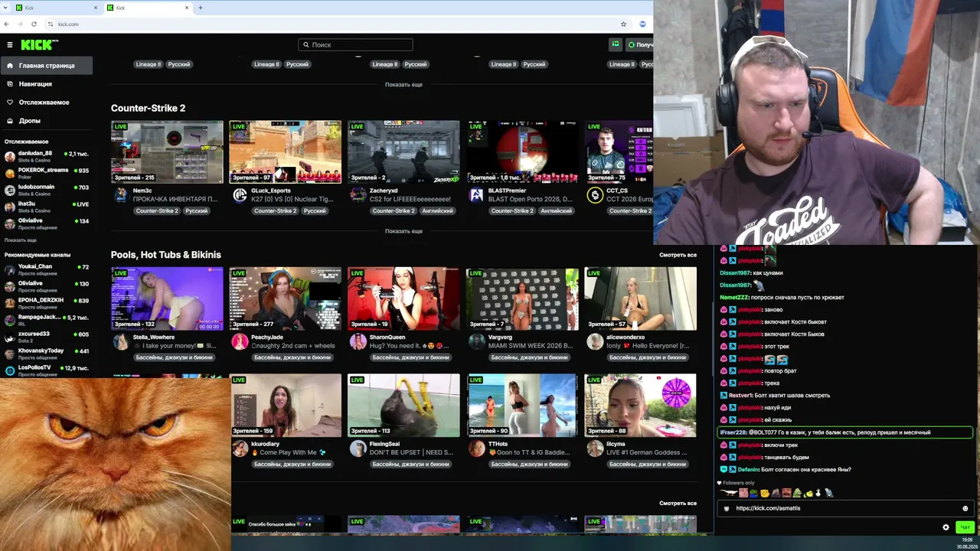The image size is (980, 551).
Task: Click the lower Смотреть все link
Action: pos(678,504)
